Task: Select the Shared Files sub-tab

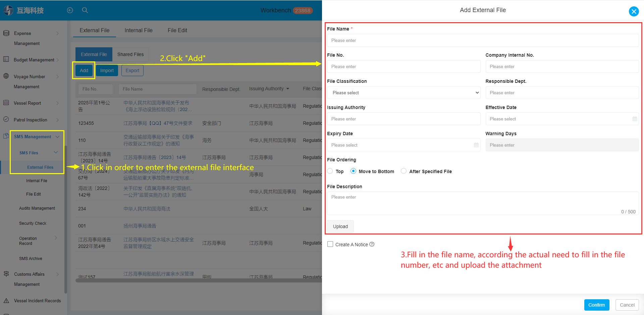Action: point(130,54)
